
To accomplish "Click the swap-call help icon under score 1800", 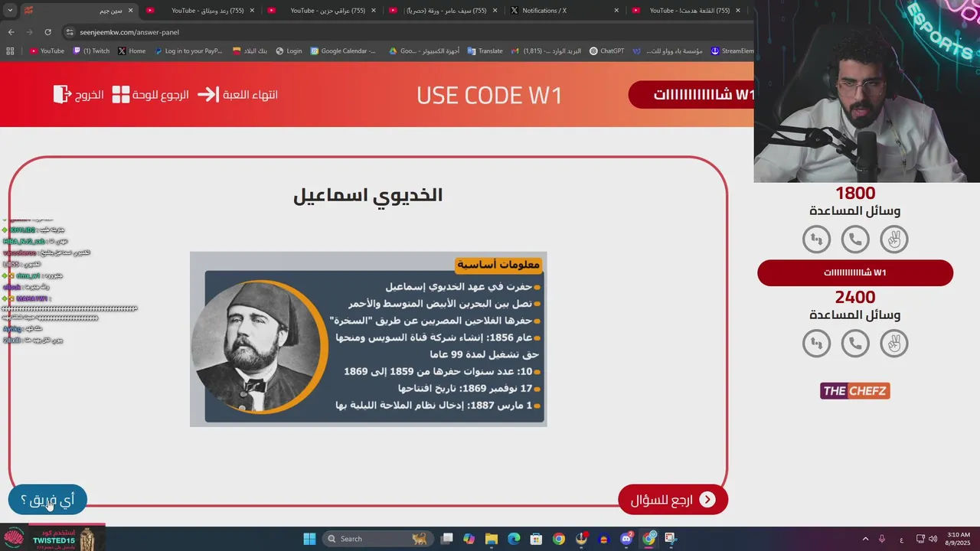I will click(x=816, y=240).
